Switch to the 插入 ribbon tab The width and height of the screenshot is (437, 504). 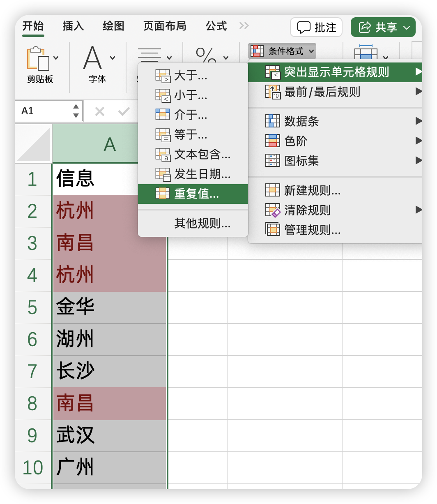pos(73,26)
